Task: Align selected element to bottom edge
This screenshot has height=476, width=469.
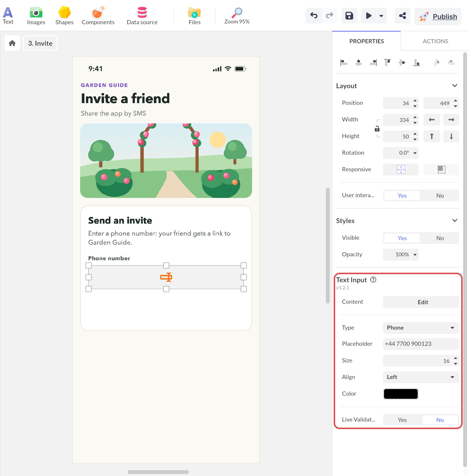Action: tap(416, 63)
